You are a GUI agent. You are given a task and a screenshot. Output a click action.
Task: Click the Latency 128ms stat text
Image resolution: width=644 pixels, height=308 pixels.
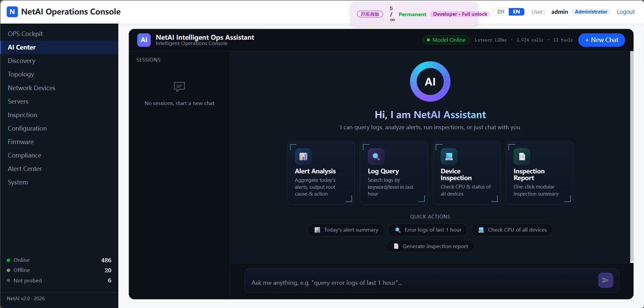pyautogui.click(x=491, y=40)
